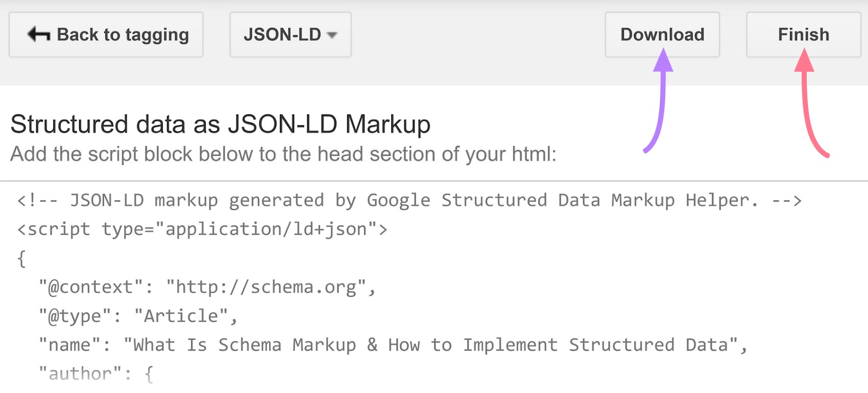
Task: Click the "Article" type value
Action: (181, 316)
